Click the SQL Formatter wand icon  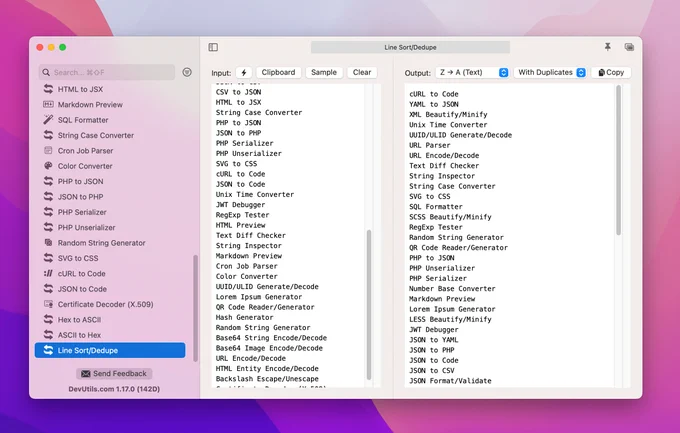48,120
